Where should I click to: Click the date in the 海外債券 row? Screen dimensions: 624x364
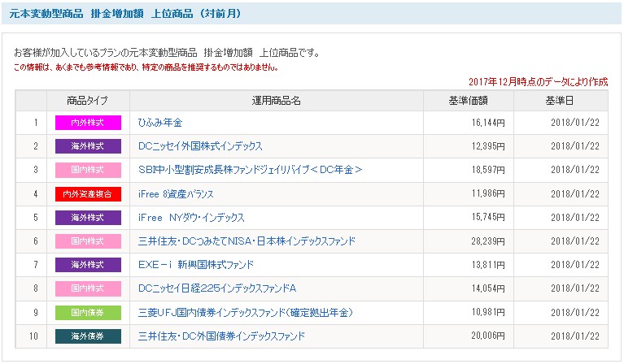pyautogui.click(x=575, y=336)
